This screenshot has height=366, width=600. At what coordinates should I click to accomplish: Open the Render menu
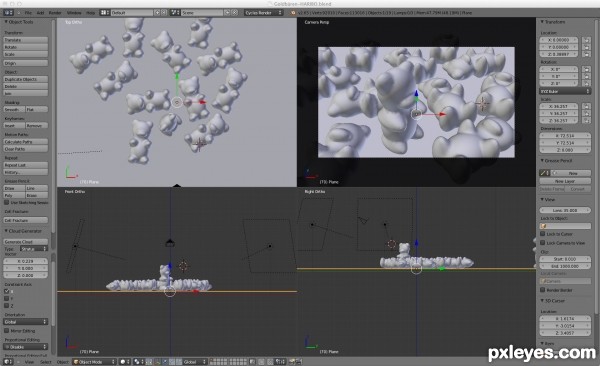click(x=55, y=13)
